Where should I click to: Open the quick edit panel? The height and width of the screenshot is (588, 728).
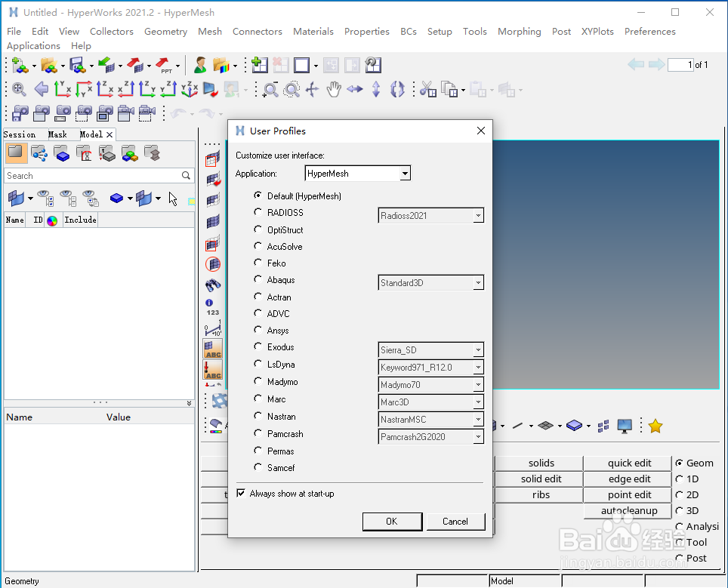click(x=629, y=463)
